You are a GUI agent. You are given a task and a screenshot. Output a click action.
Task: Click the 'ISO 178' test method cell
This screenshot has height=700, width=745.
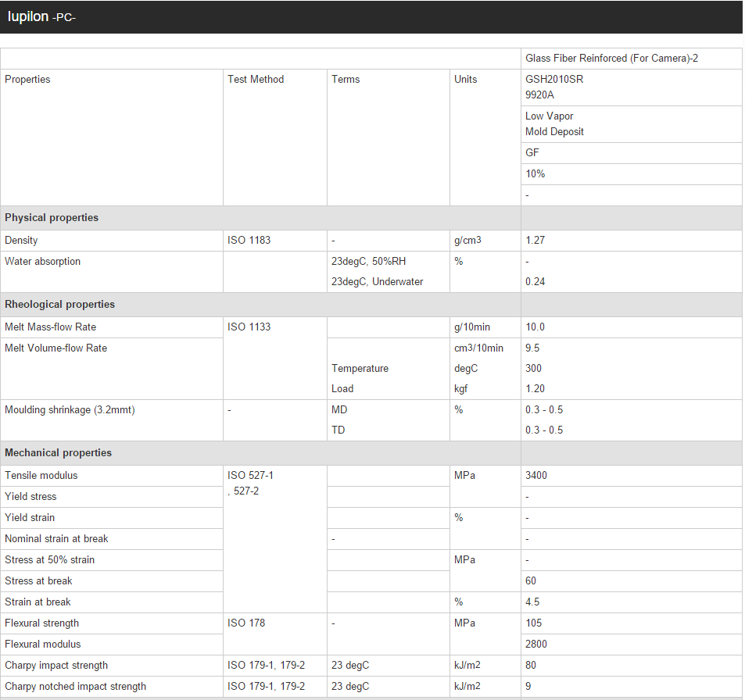(x=274, y=634)
